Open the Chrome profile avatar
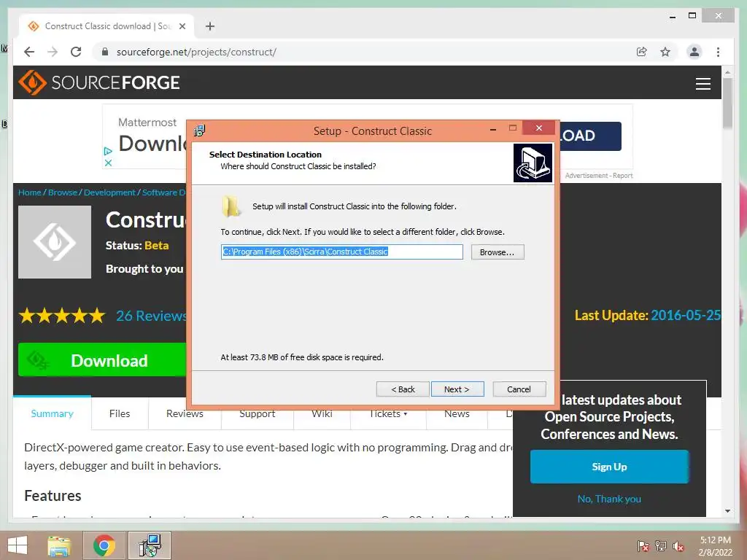Screen dimensions: 747x560 (x=694, y=52)
